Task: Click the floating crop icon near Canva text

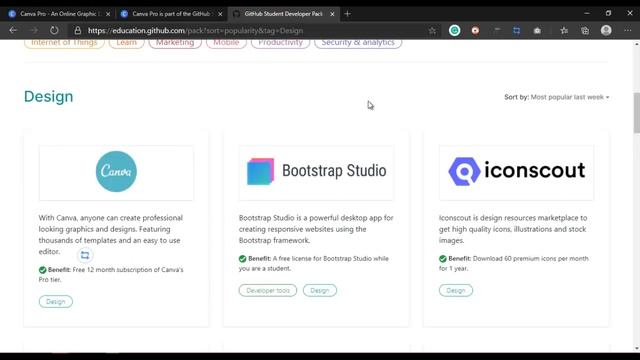Action: [85, 255]
